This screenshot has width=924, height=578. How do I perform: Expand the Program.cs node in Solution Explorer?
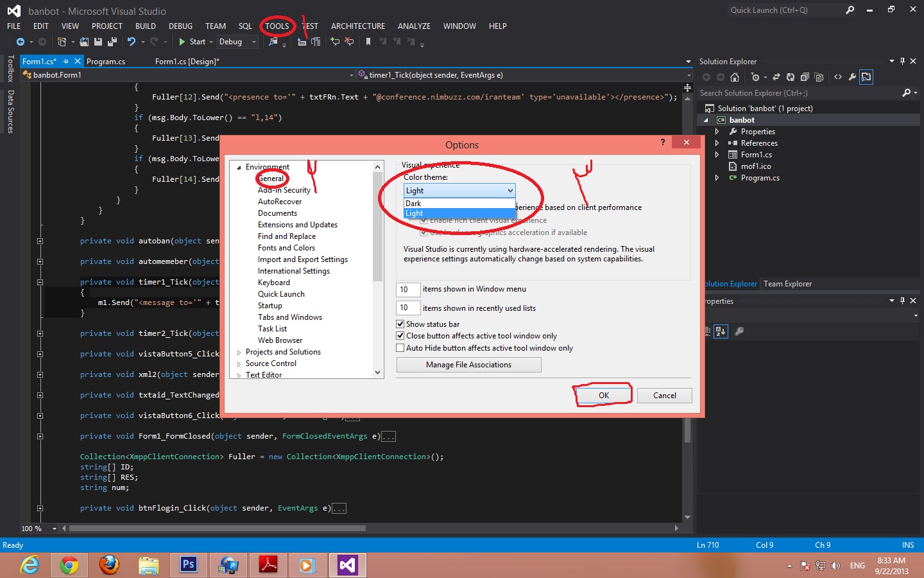coord(717,178)
